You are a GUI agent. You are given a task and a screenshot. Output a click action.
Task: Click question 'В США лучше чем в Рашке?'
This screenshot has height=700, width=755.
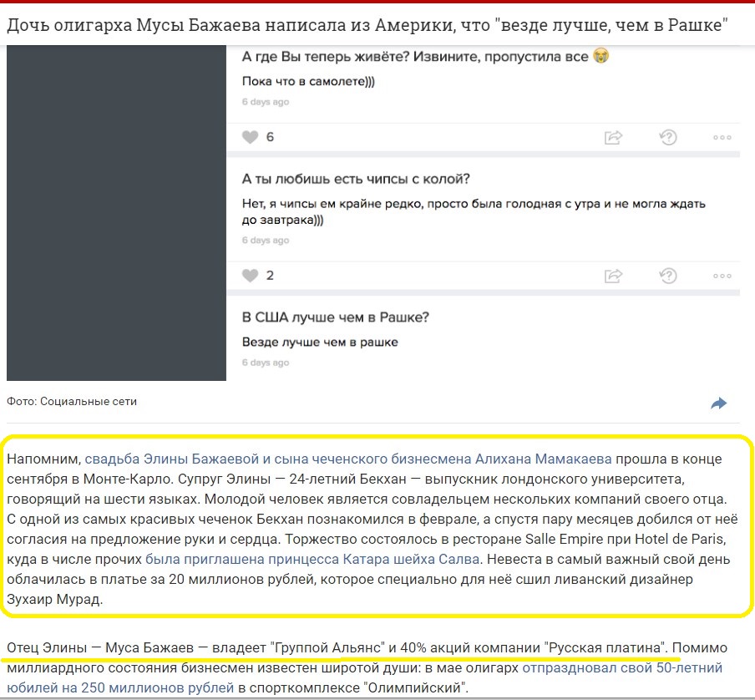point(335,317)
